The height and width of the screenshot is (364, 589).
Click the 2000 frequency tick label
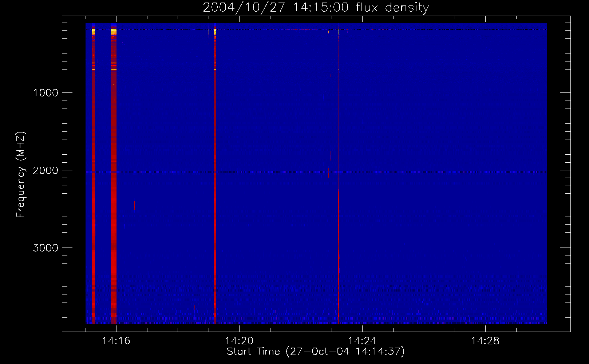click(46, 170)
